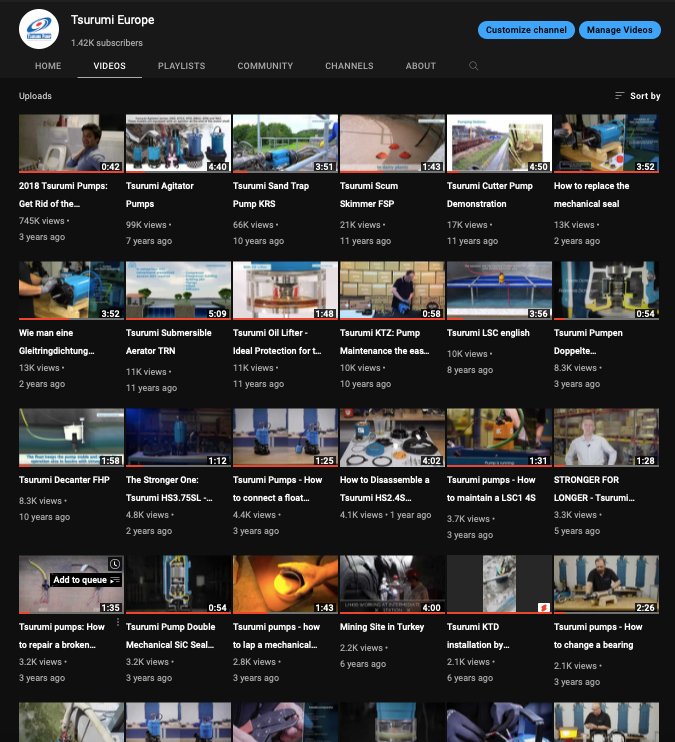The width and height of the screenshot is (675, 742).
Task: Open 'STRONGER FOR LONGER - Tsurumi' video title
Action: pyautogui.click(x=594, y=488)
